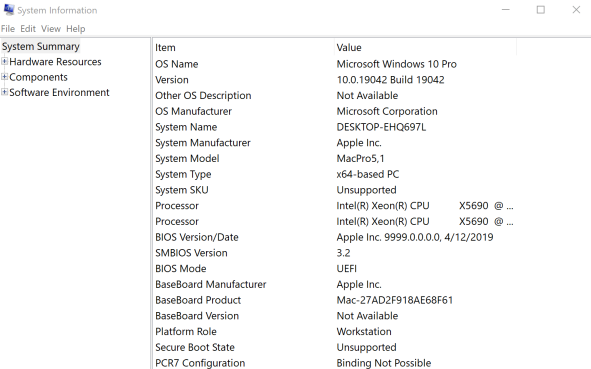591x369 pixels.
Task: Select Hardware Resources tree item
Action: pyautogui.click(x=55, y=62)
